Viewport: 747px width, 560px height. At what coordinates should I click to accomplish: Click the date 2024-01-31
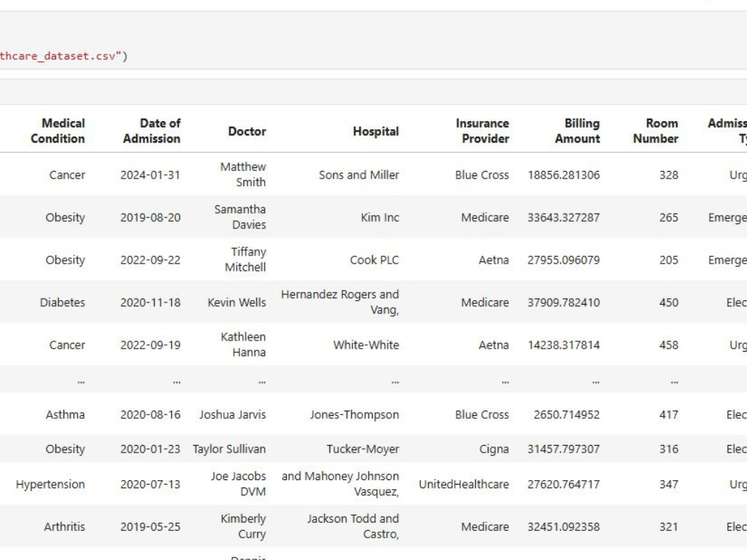(150, 175)
